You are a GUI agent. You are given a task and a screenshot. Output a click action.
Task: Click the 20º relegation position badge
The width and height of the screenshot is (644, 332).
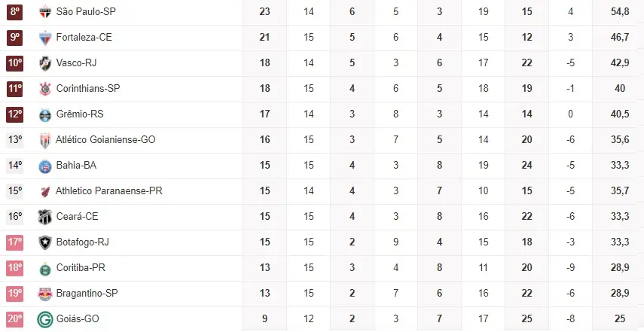click(15, 319)
